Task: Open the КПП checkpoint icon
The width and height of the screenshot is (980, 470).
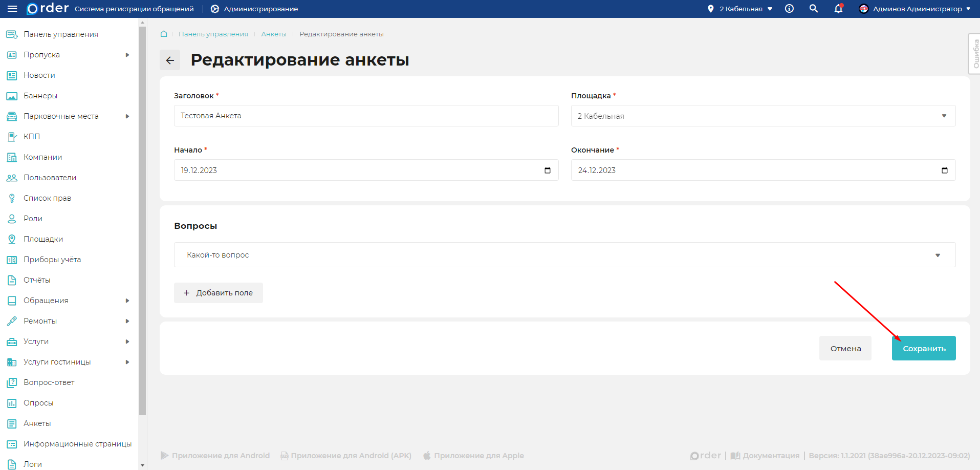Action: tap(11, 137)
